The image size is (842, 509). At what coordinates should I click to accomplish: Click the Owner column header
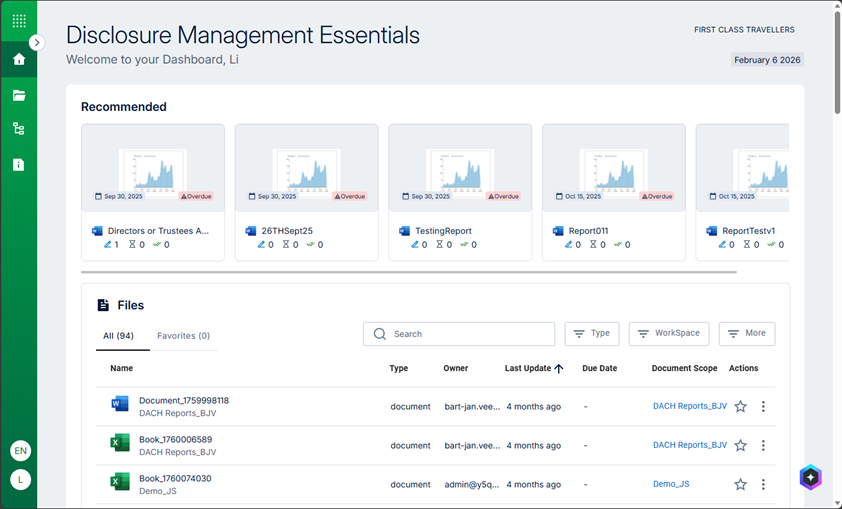click(455, 368)
